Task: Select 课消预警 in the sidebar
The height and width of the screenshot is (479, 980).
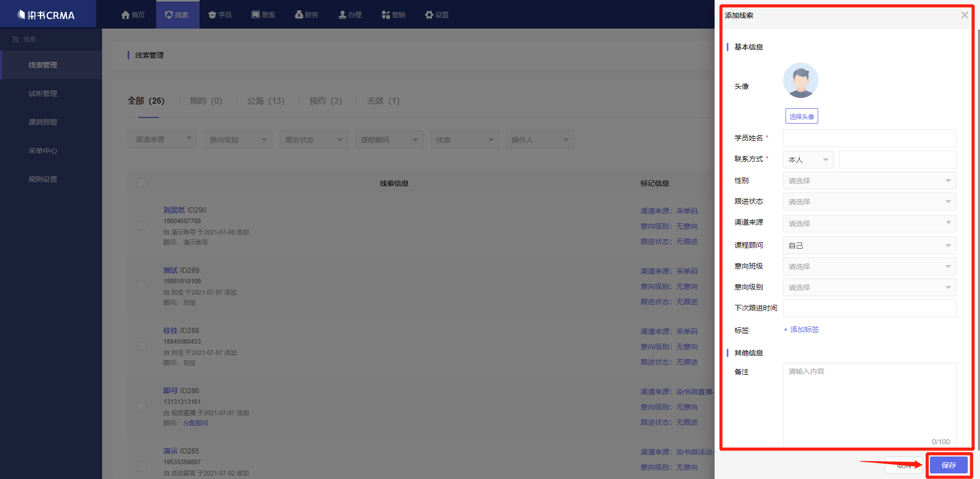Action: pos(51,122)
